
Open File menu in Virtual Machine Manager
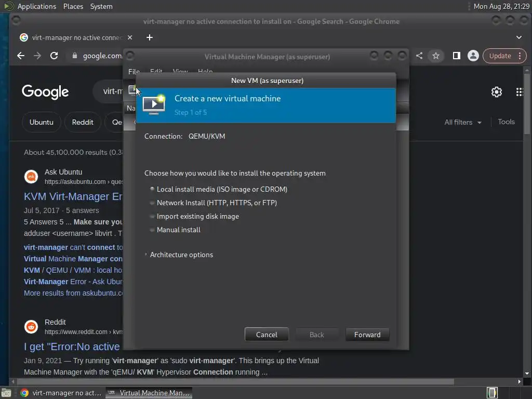point(134,71)
